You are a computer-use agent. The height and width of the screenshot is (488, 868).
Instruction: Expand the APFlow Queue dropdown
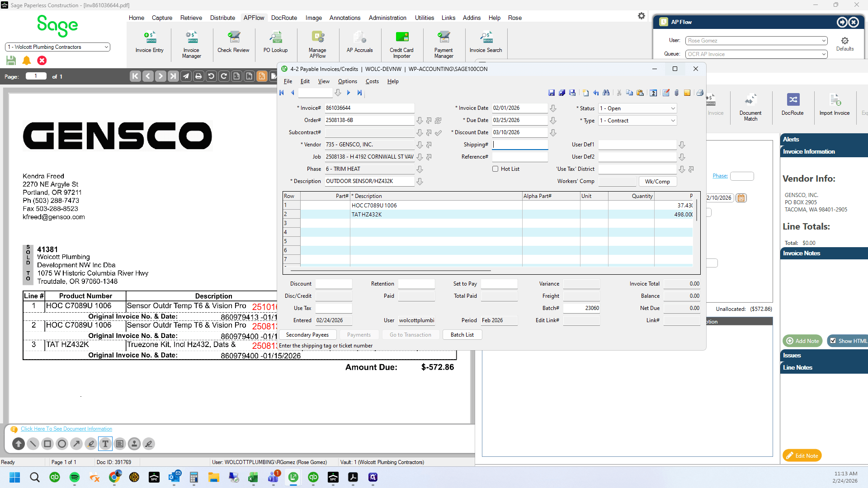824,54
